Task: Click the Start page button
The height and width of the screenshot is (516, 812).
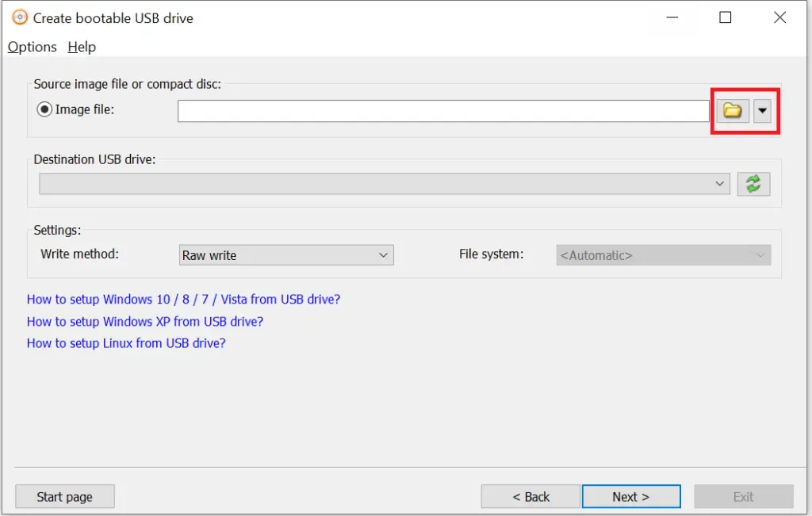Action: [x=64, y=496]
